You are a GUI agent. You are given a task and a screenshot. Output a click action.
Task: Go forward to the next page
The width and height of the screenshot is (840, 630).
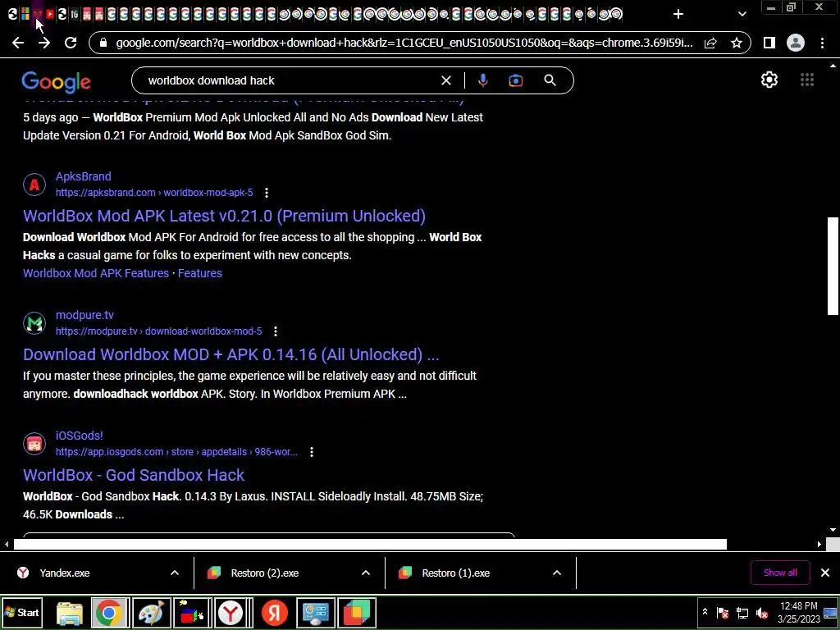(44, 43)
